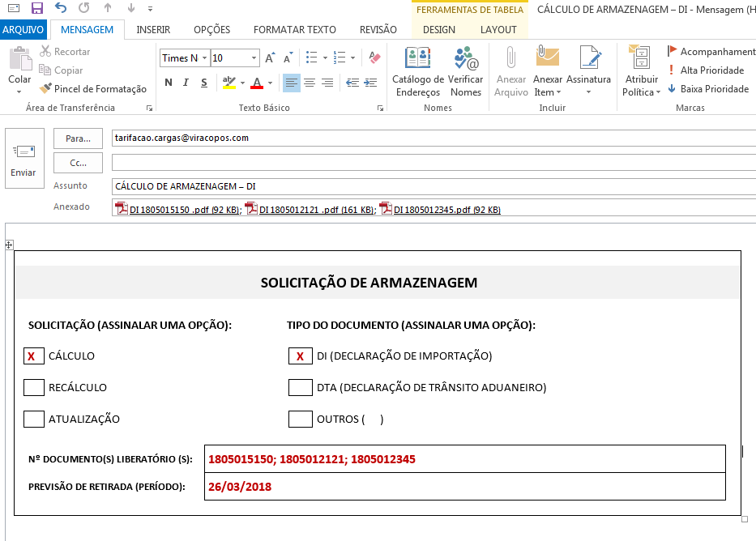Go to next item with down arrow
The height and width of the screenshot is (541, 756).
point(130,8)
